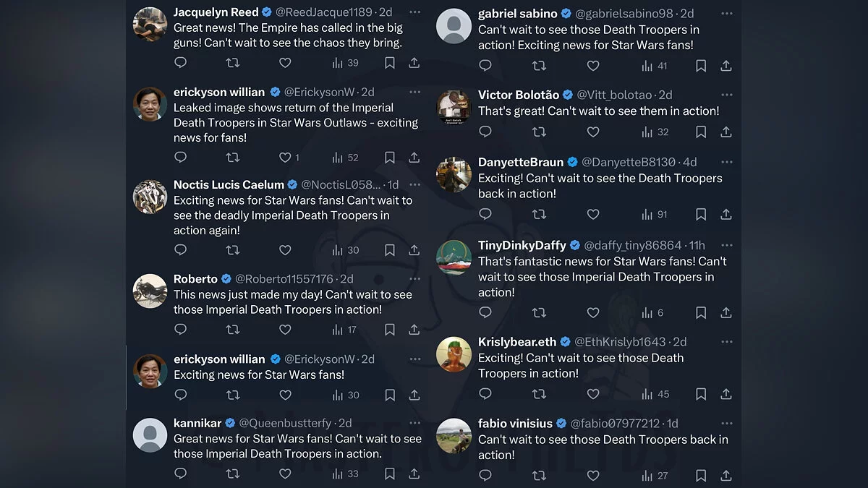This screenshot has width=868, height=488.
Task: Retweet Krislybear.eth's Death Troopers tweet
Action: click(539, 394)
